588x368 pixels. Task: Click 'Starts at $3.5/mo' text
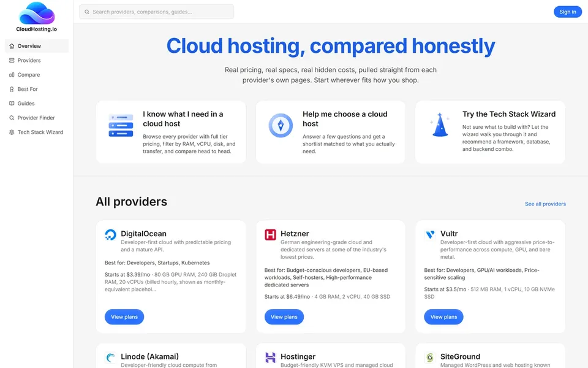tap(445, 289)
